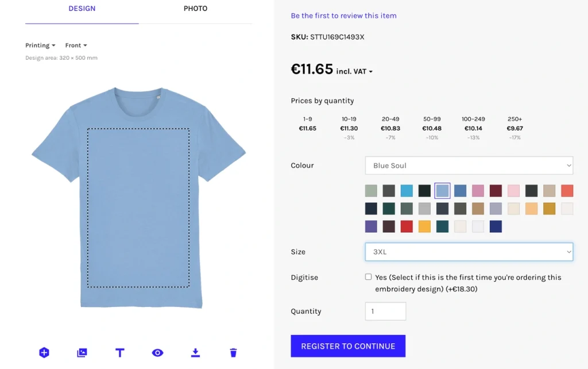Select the text tool to add lettering
The width and height of the screenshot is (588, 369).
pyautogui.click(x=120, y=352)
